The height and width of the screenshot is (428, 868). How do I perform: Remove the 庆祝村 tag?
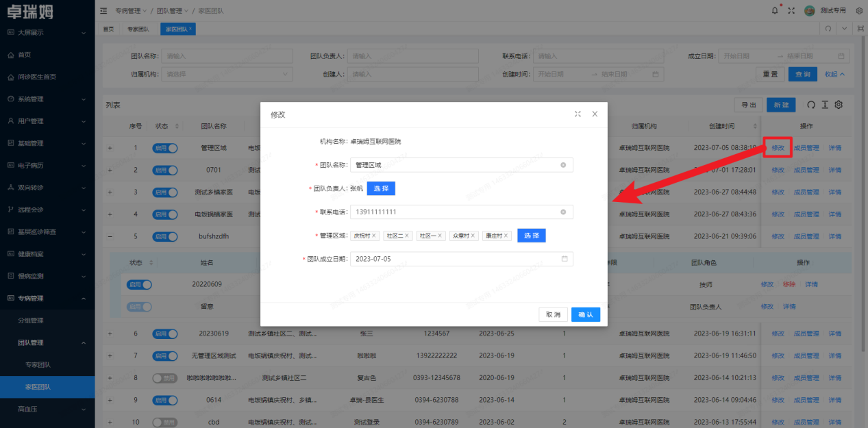[374, 236]
